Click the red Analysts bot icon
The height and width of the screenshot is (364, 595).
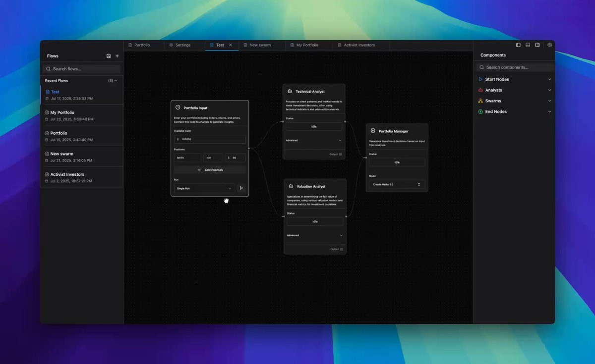(x=480, y=90)
